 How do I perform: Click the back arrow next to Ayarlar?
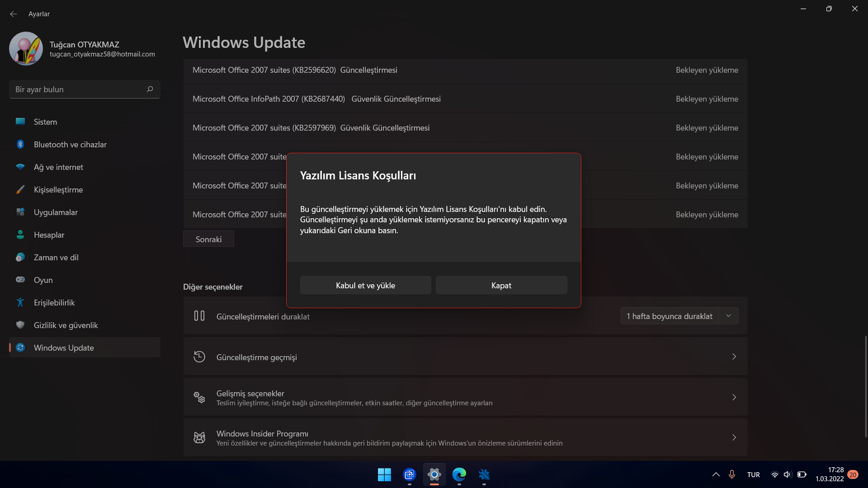14,14
